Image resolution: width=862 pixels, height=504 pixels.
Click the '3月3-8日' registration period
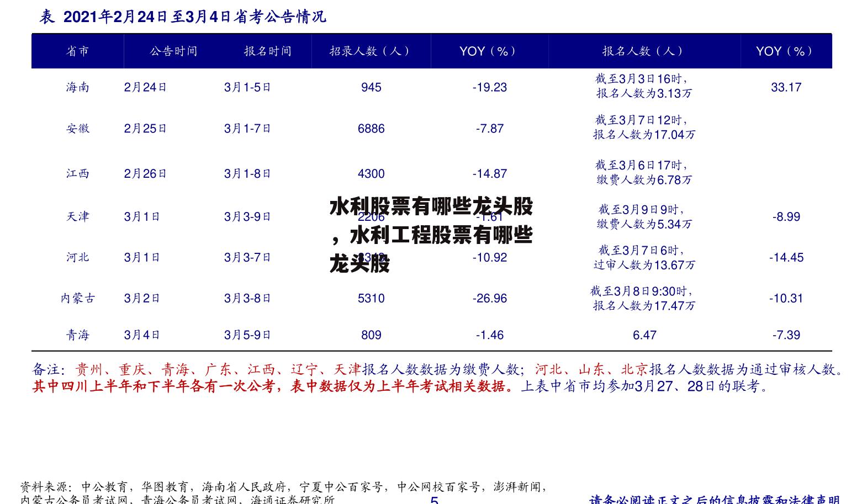(x=247, y=298)
